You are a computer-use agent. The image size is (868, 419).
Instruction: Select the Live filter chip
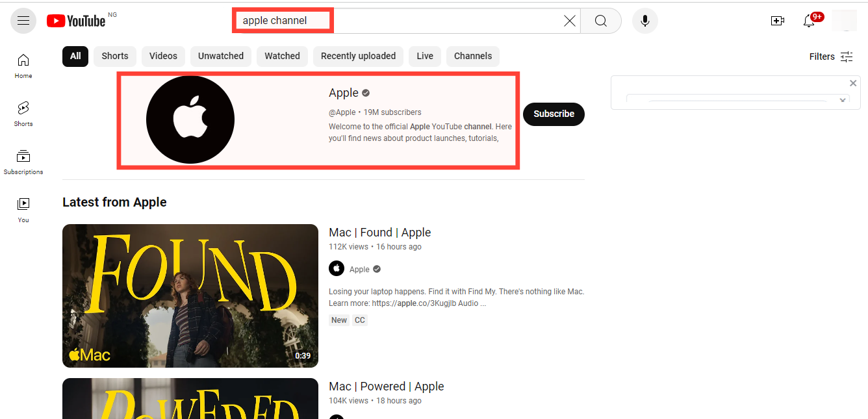pos(425,56)
